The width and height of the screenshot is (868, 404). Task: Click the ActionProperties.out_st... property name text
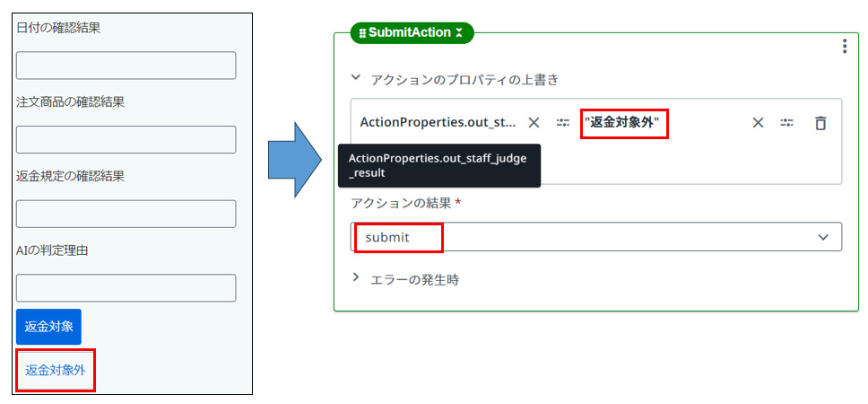(x=438, y=122)
